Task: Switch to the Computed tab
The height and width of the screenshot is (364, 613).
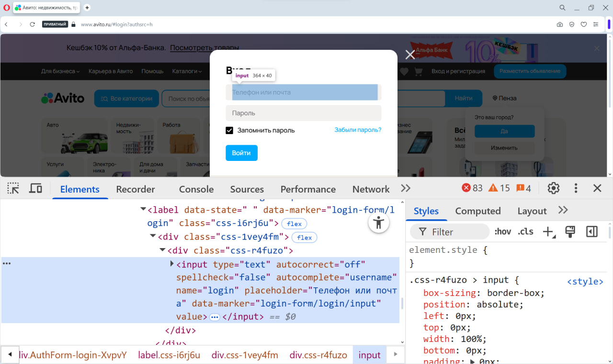Action: pos(478,211)
